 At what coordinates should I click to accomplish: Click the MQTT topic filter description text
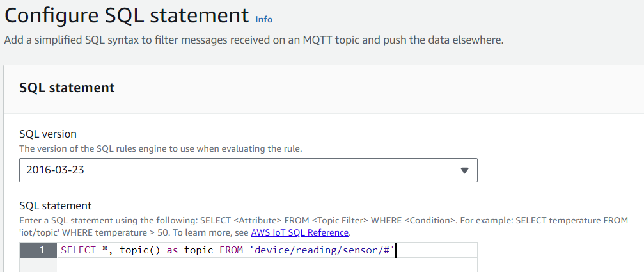pos(254,41)
